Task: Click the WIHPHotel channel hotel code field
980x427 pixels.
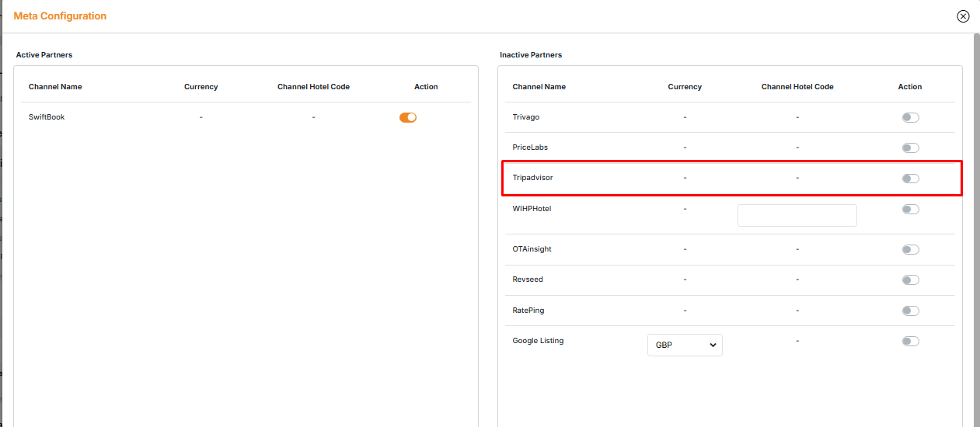Action: [797, 215]
